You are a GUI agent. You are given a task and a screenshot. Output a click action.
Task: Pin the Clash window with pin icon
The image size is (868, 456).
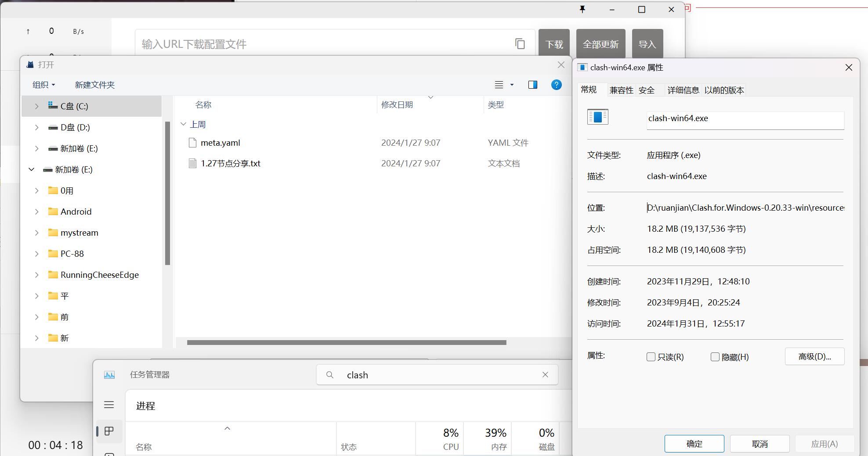(x=582, y=9)
